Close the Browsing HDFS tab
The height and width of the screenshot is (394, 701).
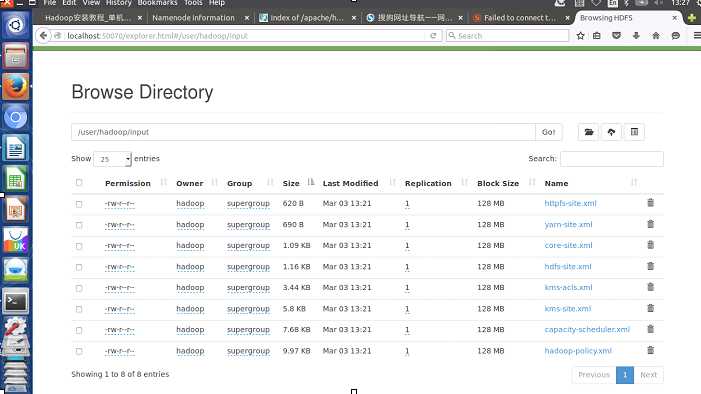click(x=675, y=18)
